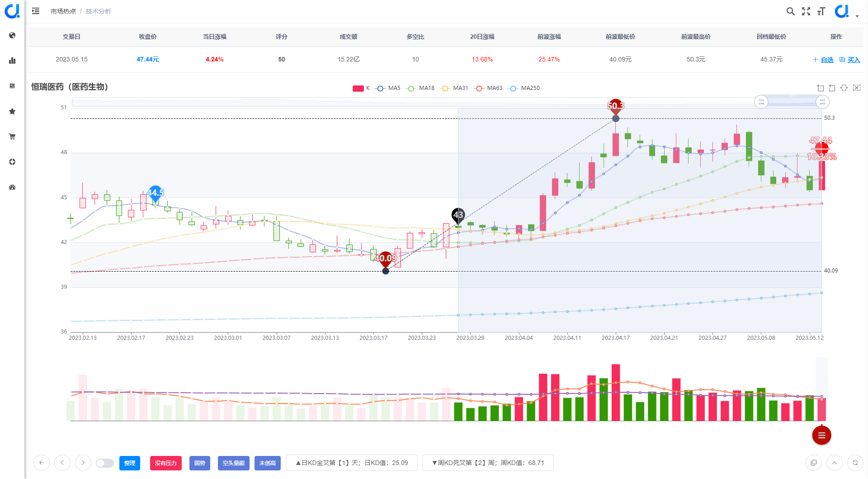The image size is (868, 479).
Task: Open the user avatar dropdown menu
Action: click(x=846, y=11)
